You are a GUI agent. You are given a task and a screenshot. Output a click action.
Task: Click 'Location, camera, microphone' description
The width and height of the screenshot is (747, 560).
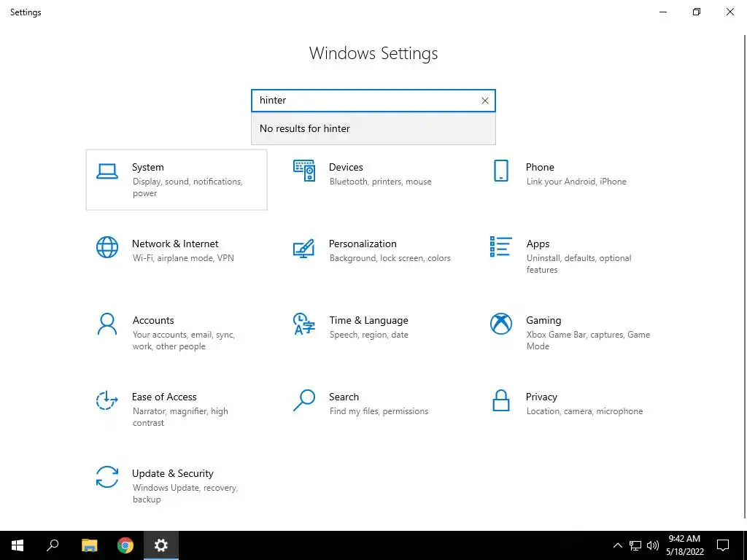[x=584, y=411]
